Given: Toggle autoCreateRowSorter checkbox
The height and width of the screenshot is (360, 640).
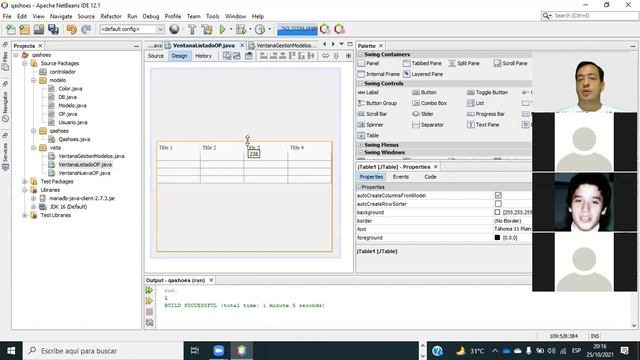Looking at the screenshot, I should click(x=498, y=204).
